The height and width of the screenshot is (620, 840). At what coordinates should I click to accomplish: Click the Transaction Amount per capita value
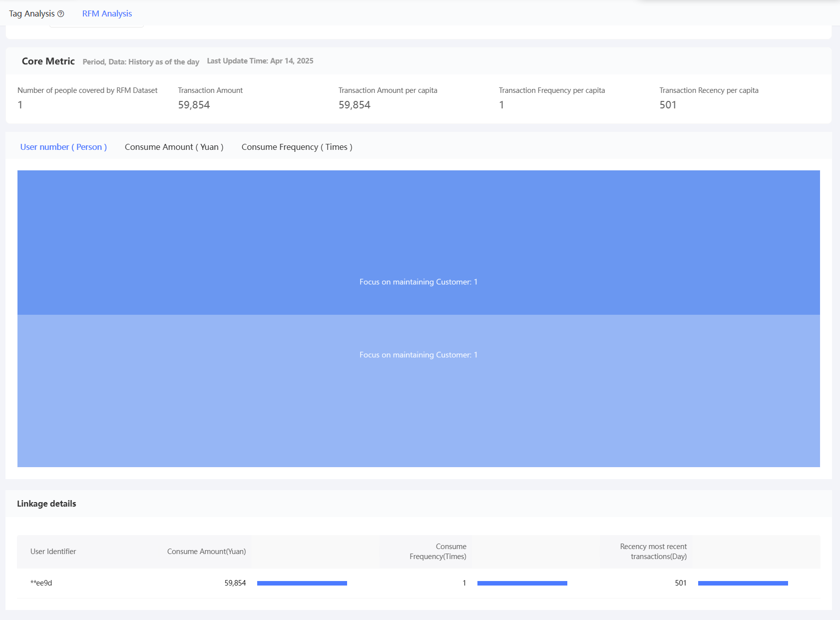tap(354, 105)
